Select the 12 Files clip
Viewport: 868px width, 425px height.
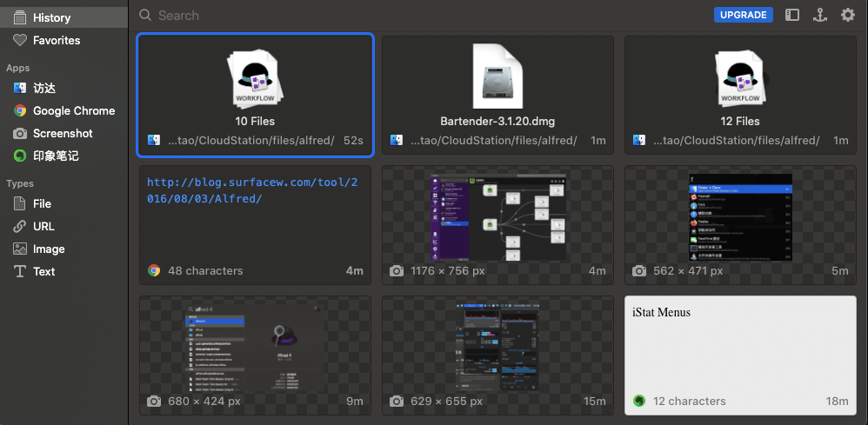(740, 96)
